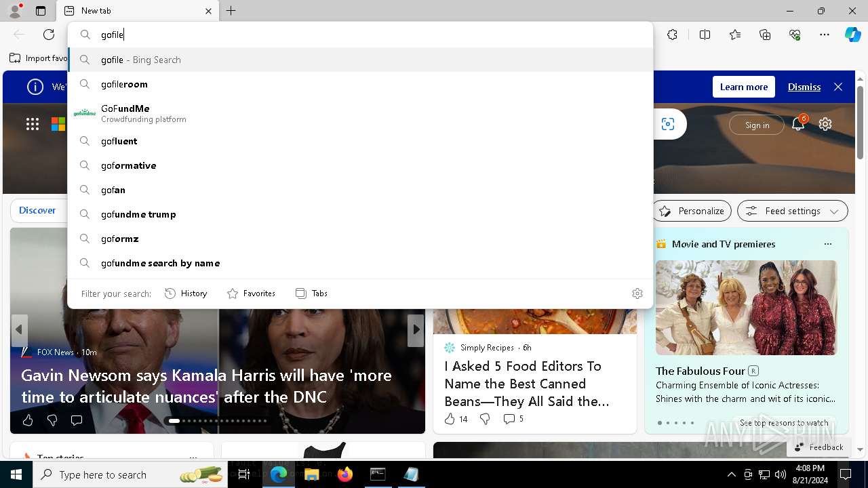Open a new tab with plus icon

[231, 11]
